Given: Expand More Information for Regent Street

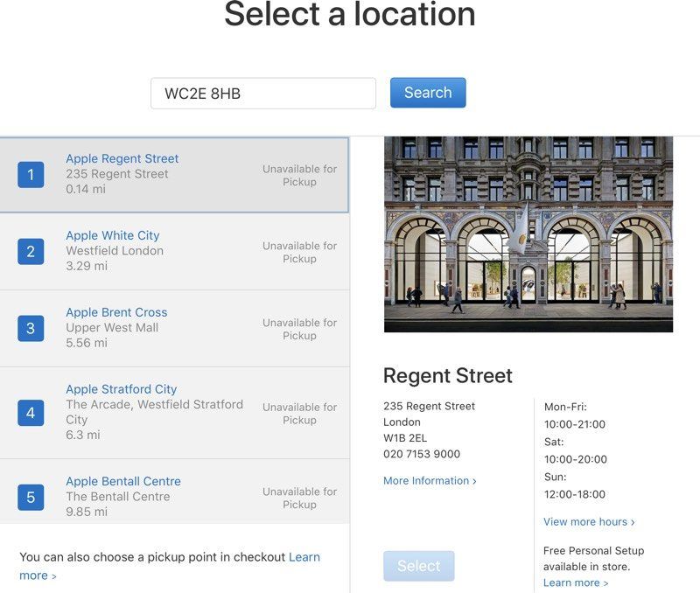Looking at the screenshot, I should [426, 480].
